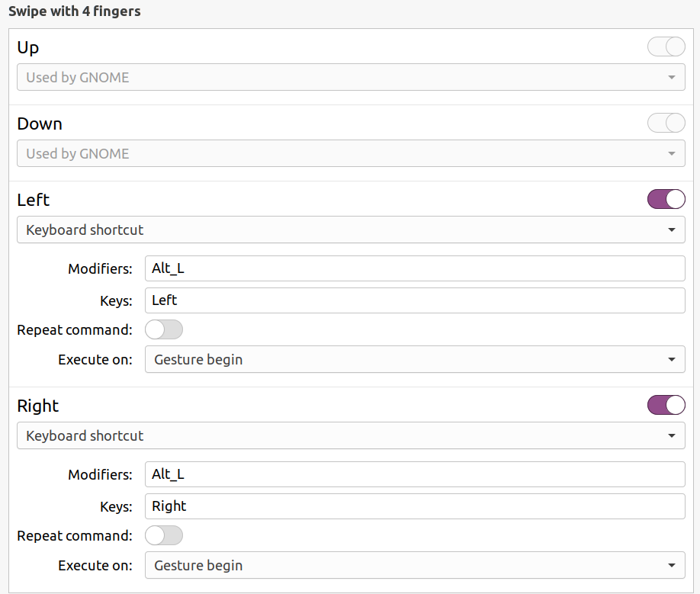Click 'Repeat command:' label in Right section
700x594 pixels.
click(75, 535)
